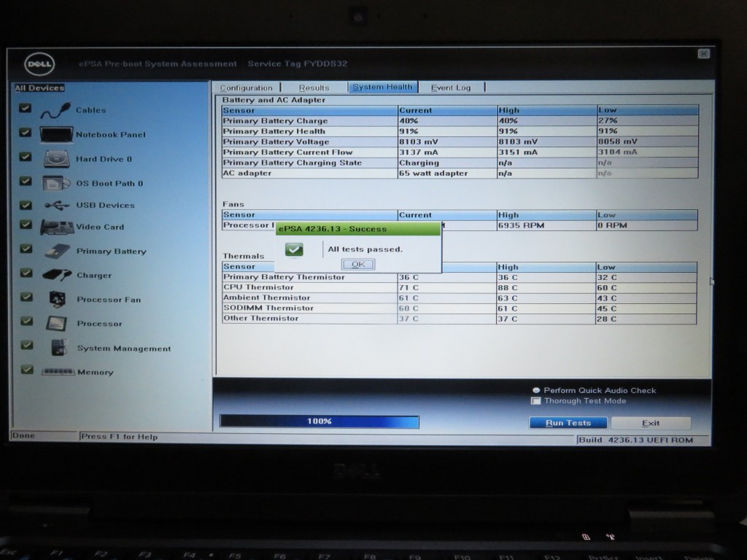Viewport: 747px width, 560px height.
Task: Click Primary Battery Current Flow row
Action: pyautogui.click(x=460, y=152)
